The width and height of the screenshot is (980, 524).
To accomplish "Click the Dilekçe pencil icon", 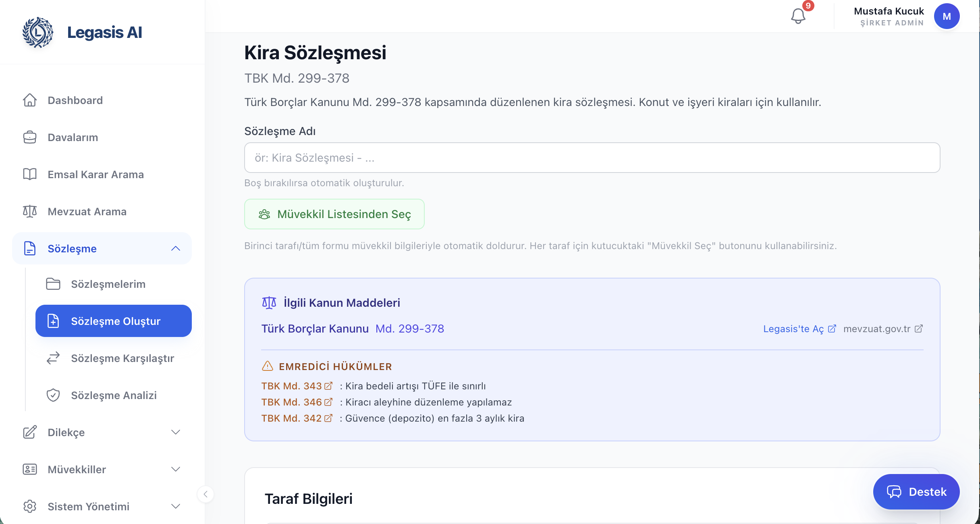I will pos(30,432).
